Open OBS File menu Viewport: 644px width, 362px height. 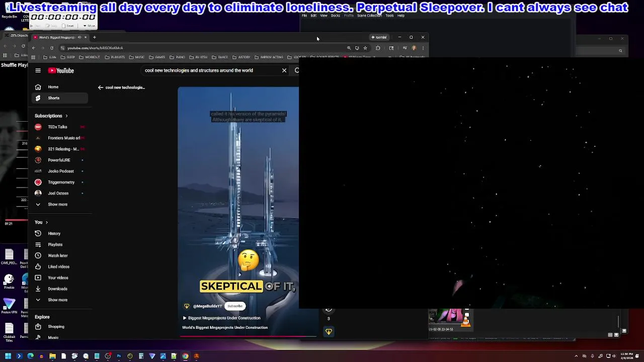point(304,16)
